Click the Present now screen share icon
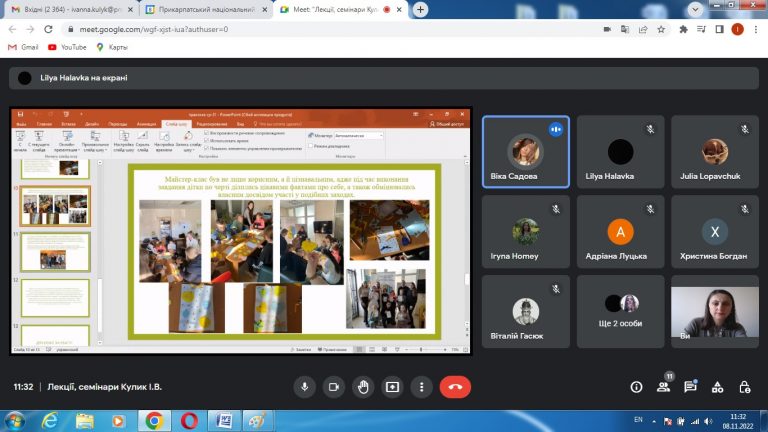The image size is (768, 432). tap(392, 387)
